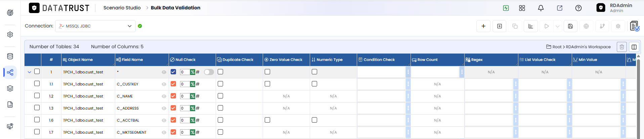The height and width of the screenshot is (139, 644).
Task: Check Duplicate Check box for C_CUSTKEY
Action: pos(220,84)
